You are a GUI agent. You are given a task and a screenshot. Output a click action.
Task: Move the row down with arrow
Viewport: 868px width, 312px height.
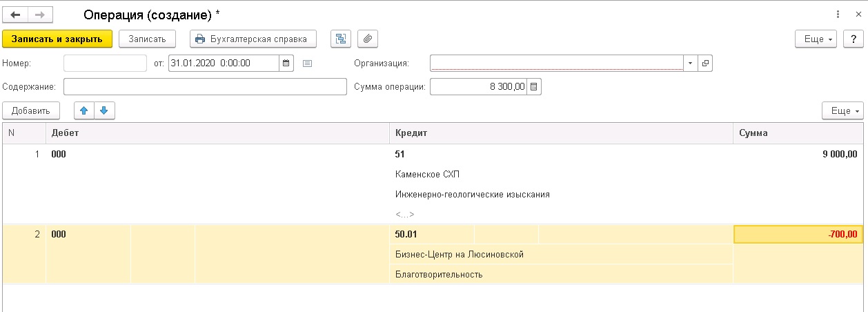104,110
